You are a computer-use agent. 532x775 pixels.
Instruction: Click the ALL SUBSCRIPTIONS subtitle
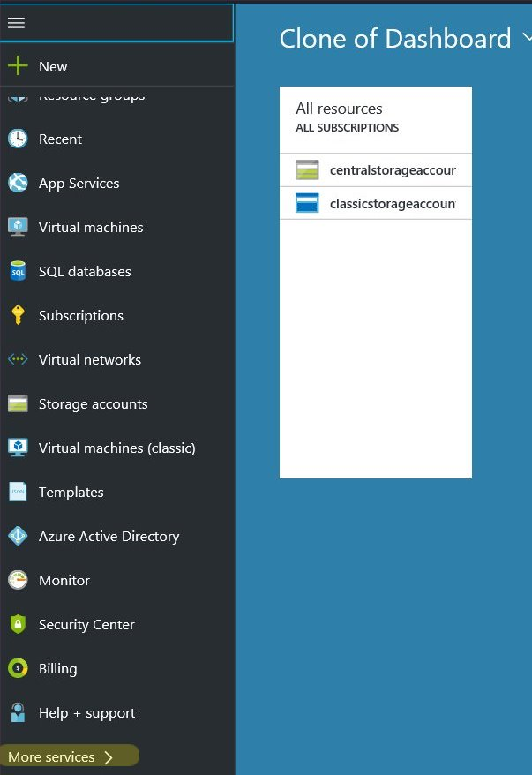(347, 127)
